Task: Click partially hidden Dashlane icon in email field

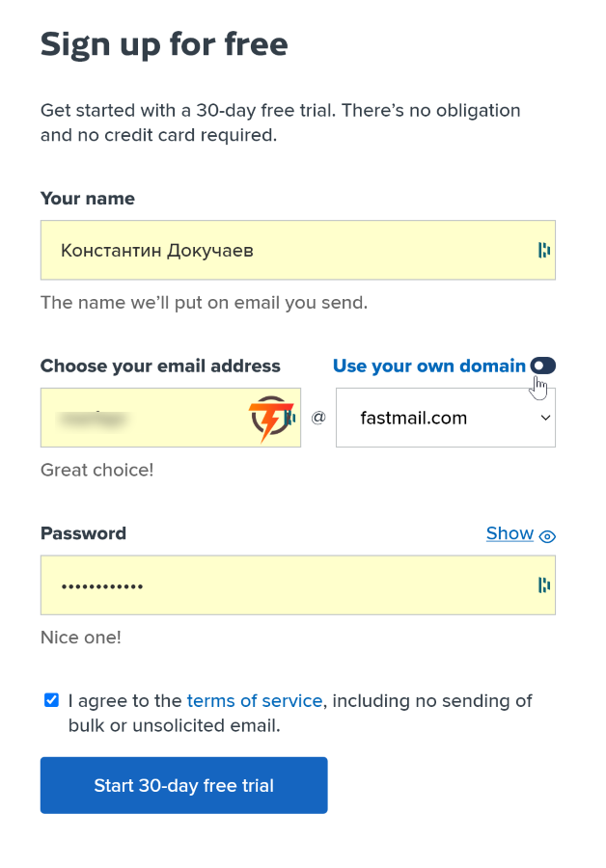Action: [290, 418]
